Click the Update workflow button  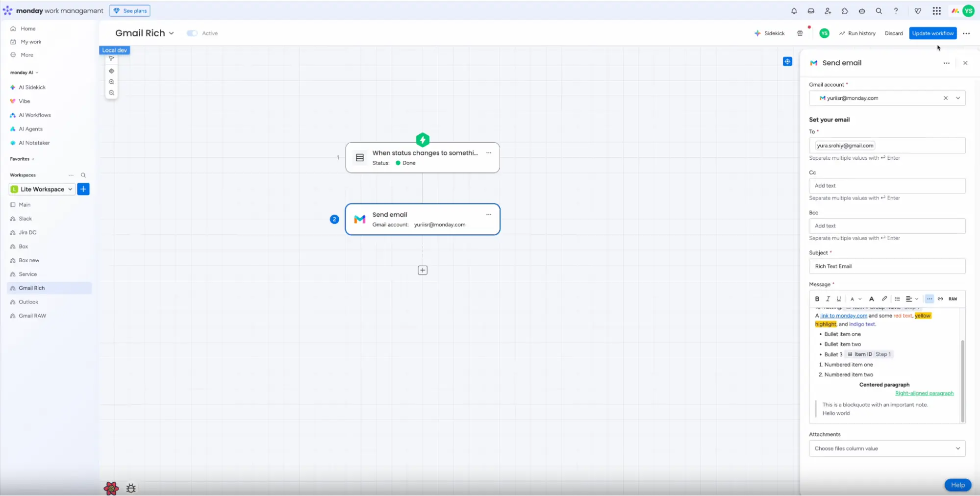[x=932, y=33]
